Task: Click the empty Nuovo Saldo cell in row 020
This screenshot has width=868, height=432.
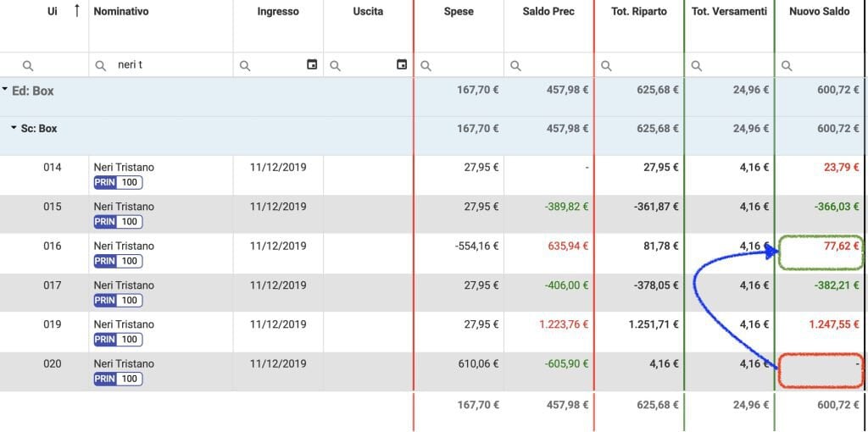Action: (x=820, y=370)
